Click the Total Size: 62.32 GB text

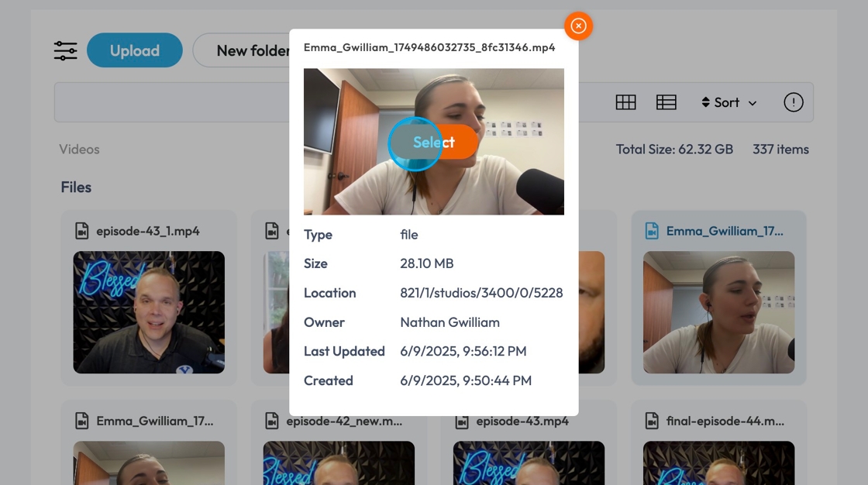674,150
